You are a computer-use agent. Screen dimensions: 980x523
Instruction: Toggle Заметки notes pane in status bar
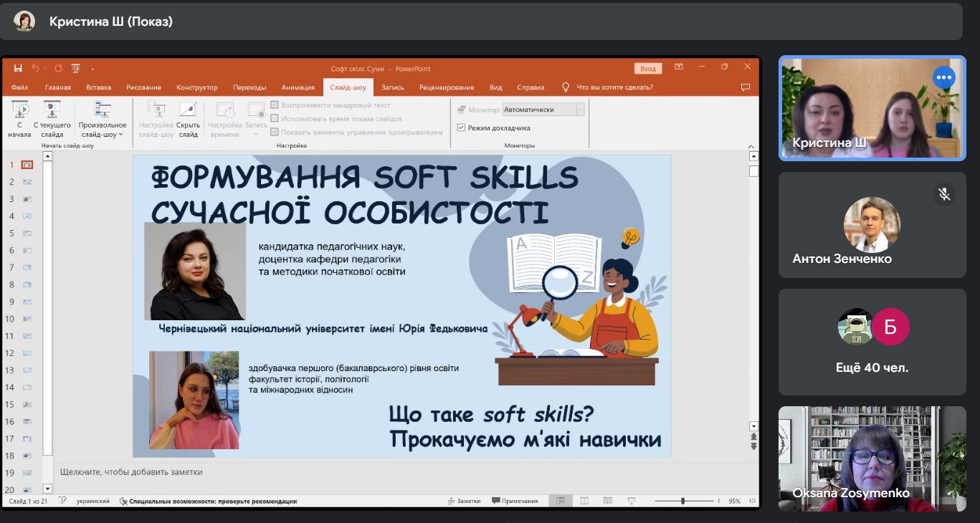coord(464,502)
